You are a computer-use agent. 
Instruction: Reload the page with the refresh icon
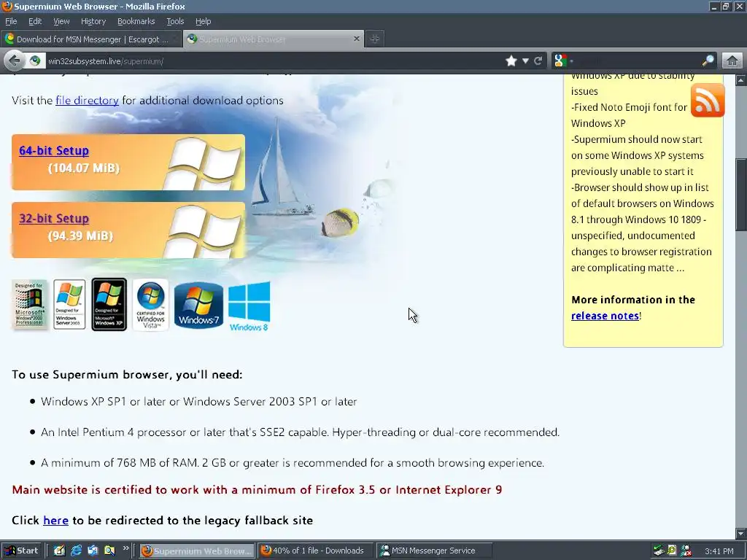538,61
